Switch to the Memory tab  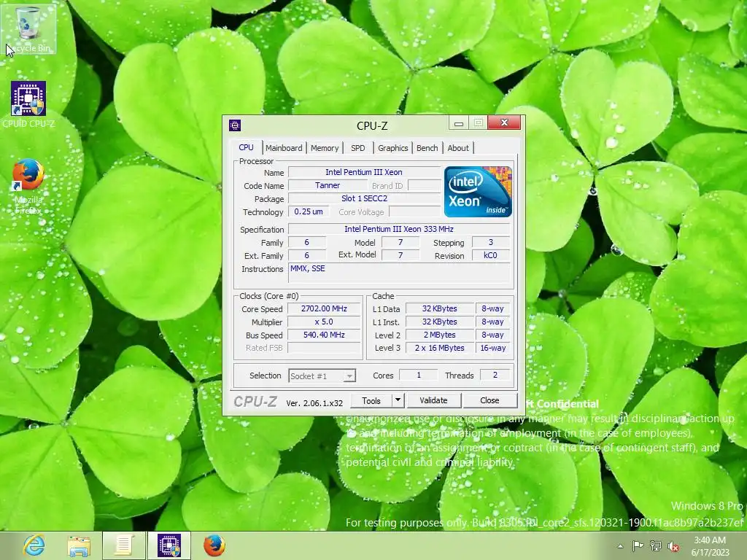coord(325,148)
